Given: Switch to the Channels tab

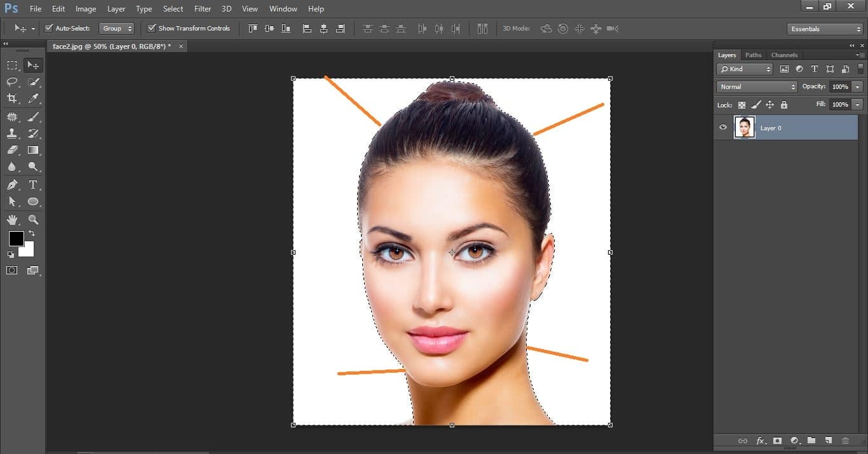Looking at the screenshot, I should 784,55.
